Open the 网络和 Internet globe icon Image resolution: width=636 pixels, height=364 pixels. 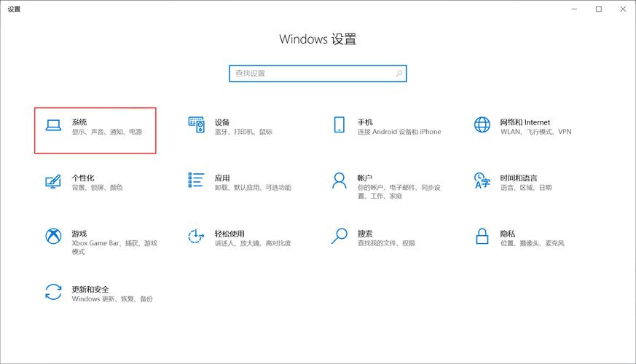point(482,124)
